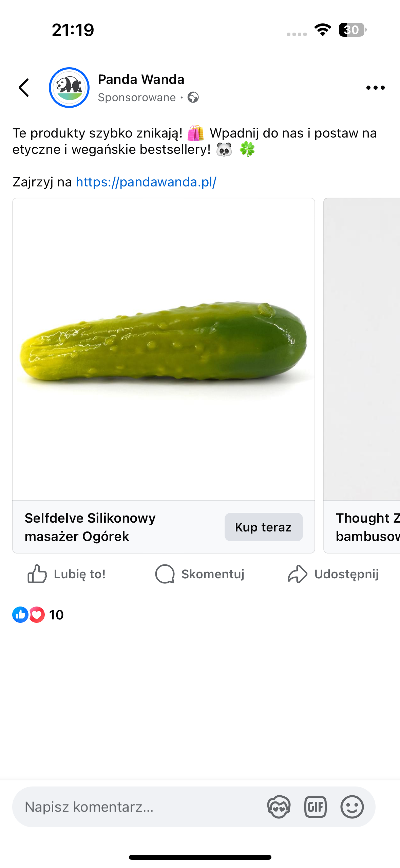Open Panda Wanda profile picture
This screenshot has width=400, height=868.
coord(69,88)
